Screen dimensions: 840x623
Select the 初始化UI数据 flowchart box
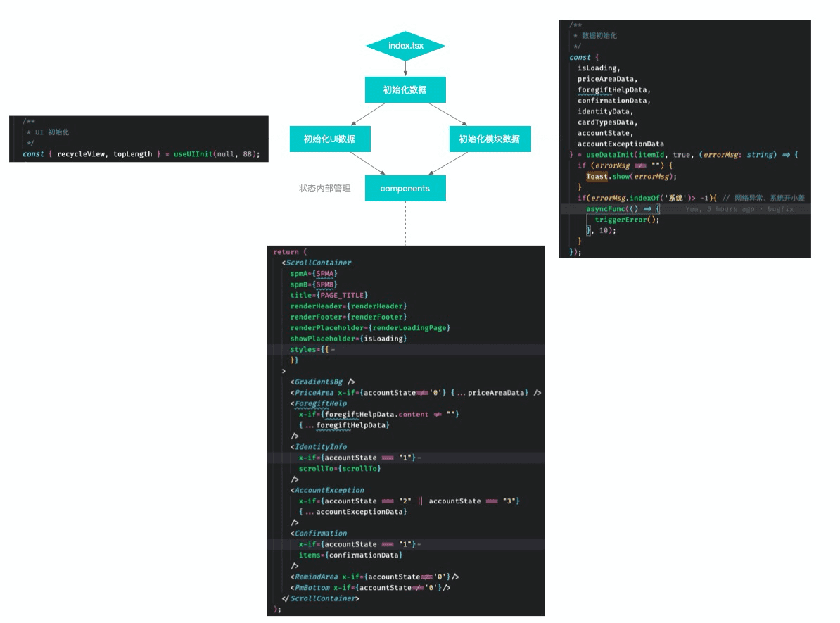(329, 139)
